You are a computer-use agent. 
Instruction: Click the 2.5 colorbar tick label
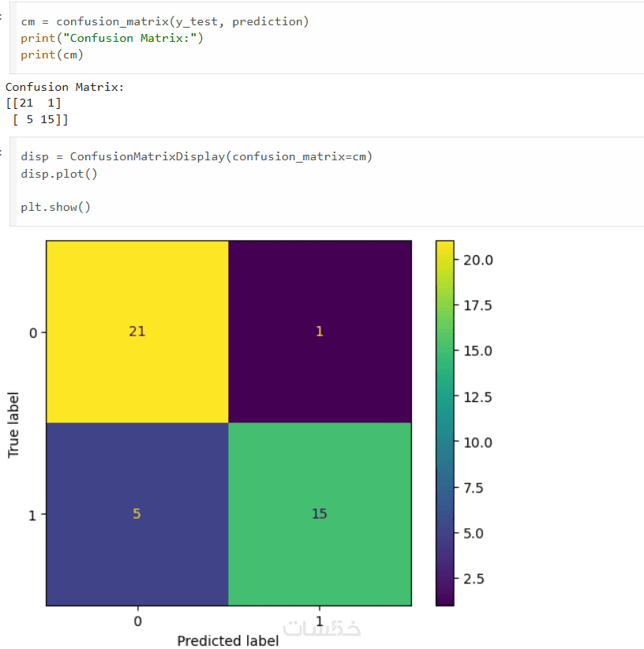coord(474,579)
